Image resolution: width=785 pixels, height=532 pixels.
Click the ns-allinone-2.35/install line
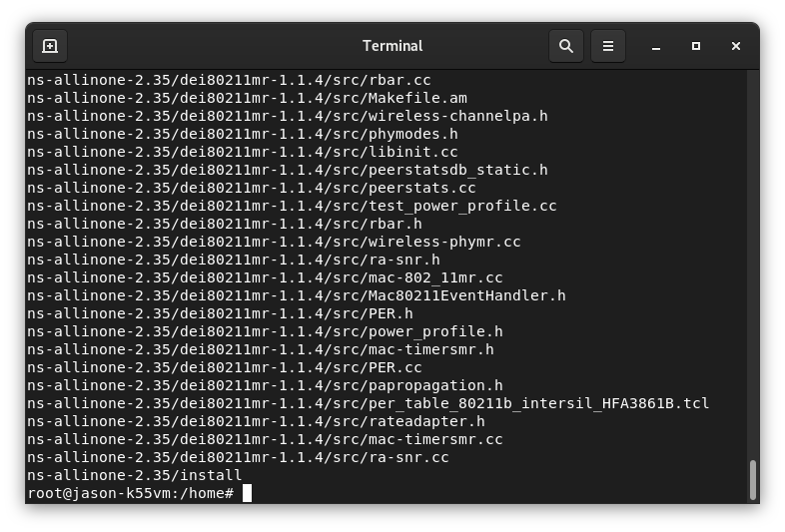(x=134, y=475)
